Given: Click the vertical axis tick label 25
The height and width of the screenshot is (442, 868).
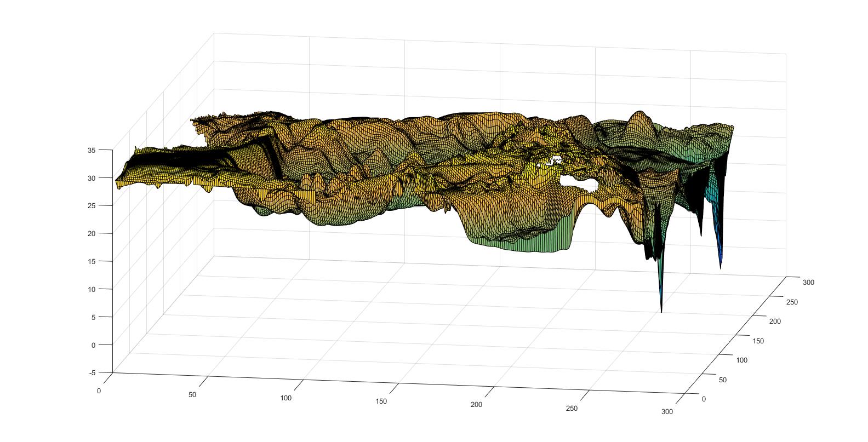Looking at the screenshot, I should 92,205.
